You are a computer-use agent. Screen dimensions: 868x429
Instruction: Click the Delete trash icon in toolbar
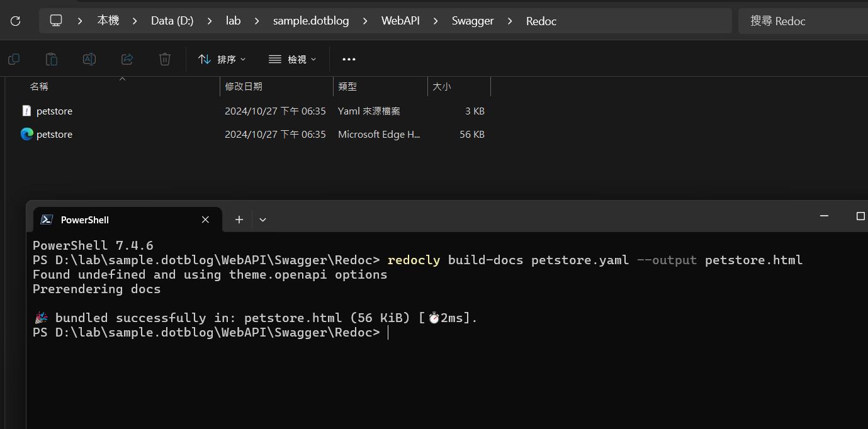tap(165, 59)
